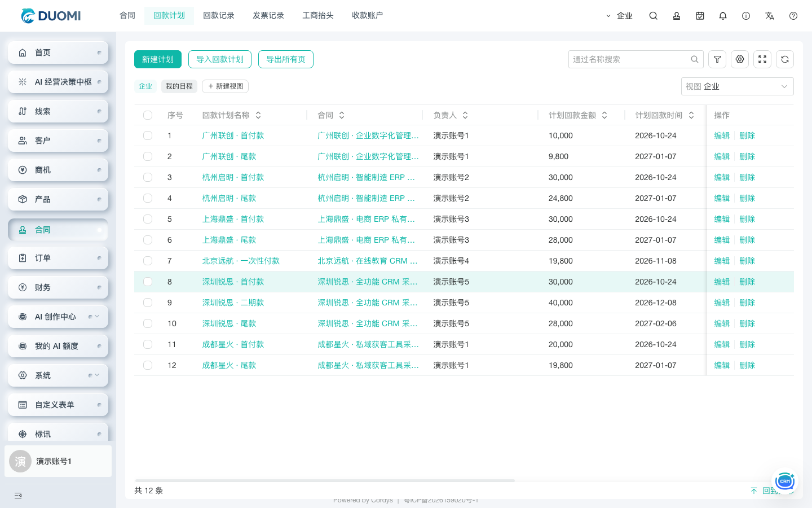Tick the checkbox for row 深圳锐思 · 二期款
812x508 pixels.
(148, 303)
